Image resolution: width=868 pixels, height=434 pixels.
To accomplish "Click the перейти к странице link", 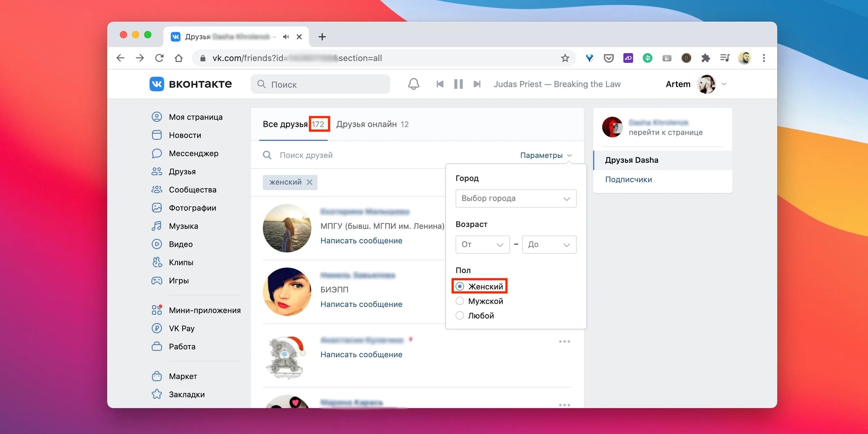I will pos(665,132).
